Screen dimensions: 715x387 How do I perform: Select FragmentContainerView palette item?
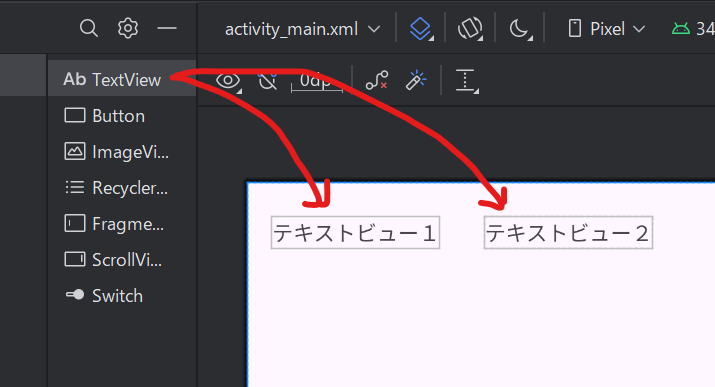[x=122, y=224]
